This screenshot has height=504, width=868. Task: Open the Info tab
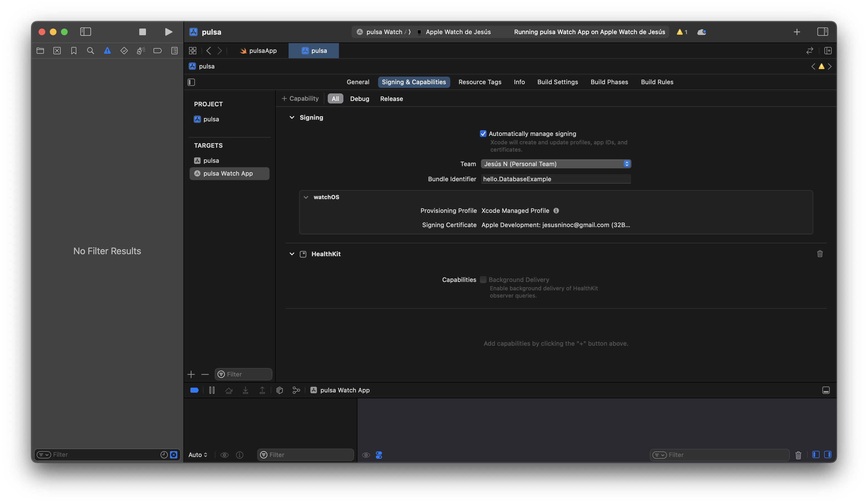coord(519,82)
